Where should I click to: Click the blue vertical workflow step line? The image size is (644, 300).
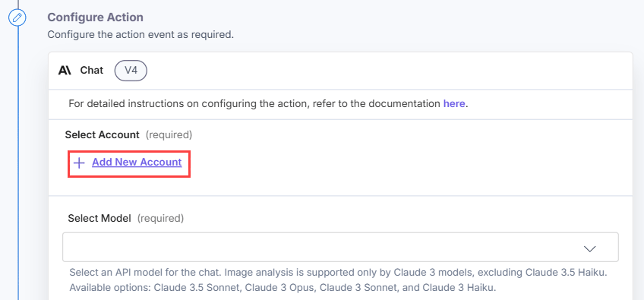pyautogui.click(x=18, y=163)
